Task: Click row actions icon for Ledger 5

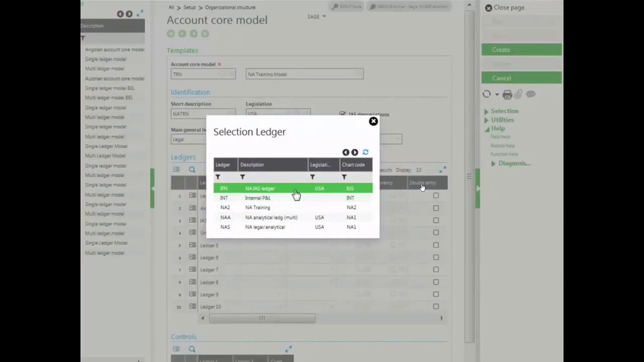Action: click(x=193, y=245)
